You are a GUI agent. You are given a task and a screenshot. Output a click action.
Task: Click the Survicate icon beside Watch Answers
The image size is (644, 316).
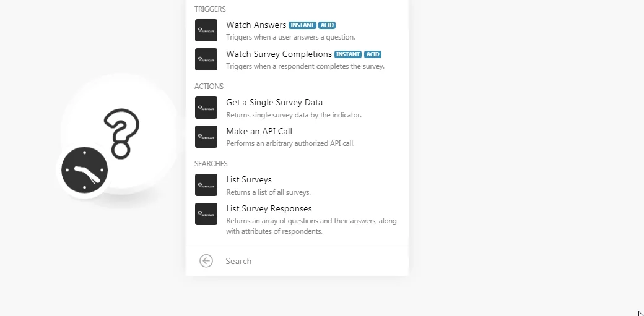pyautogui.click(x=206, y=30)
